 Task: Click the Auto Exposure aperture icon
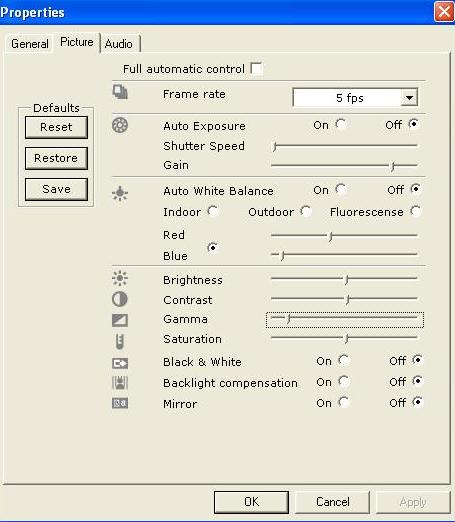tap(120, 126)
